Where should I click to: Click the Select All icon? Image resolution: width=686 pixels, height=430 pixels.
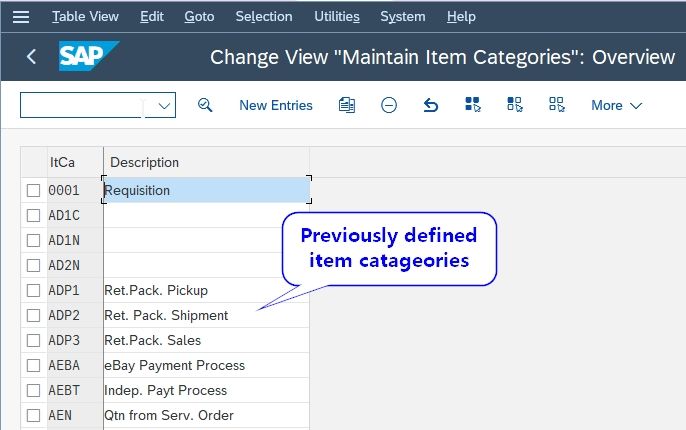tap(472, 105)
